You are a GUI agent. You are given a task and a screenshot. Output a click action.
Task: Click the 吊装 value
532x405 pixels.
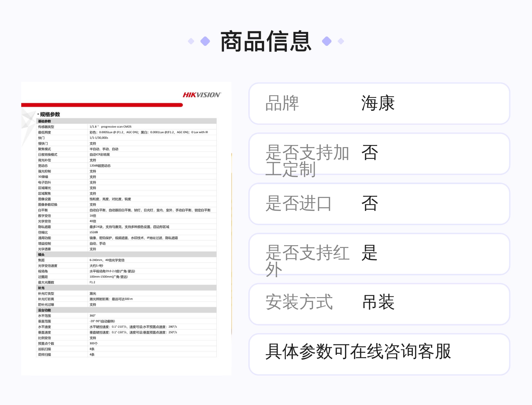tap(378, 302)
